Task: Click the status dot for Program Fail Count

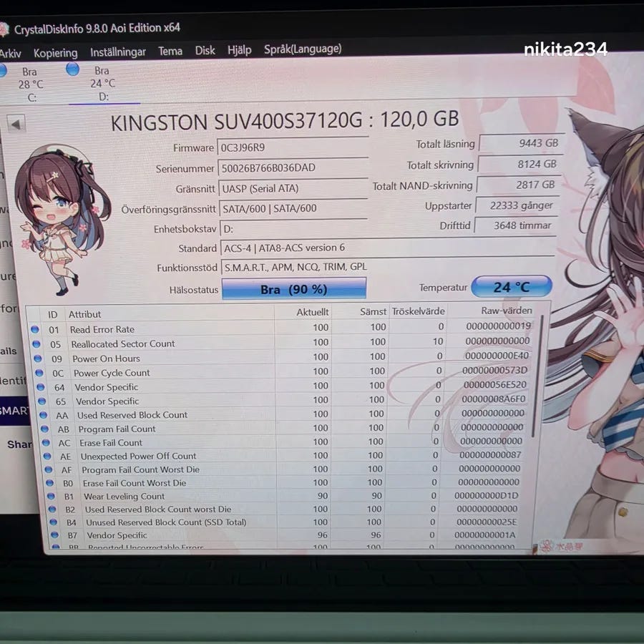Action: coord(44,429)
